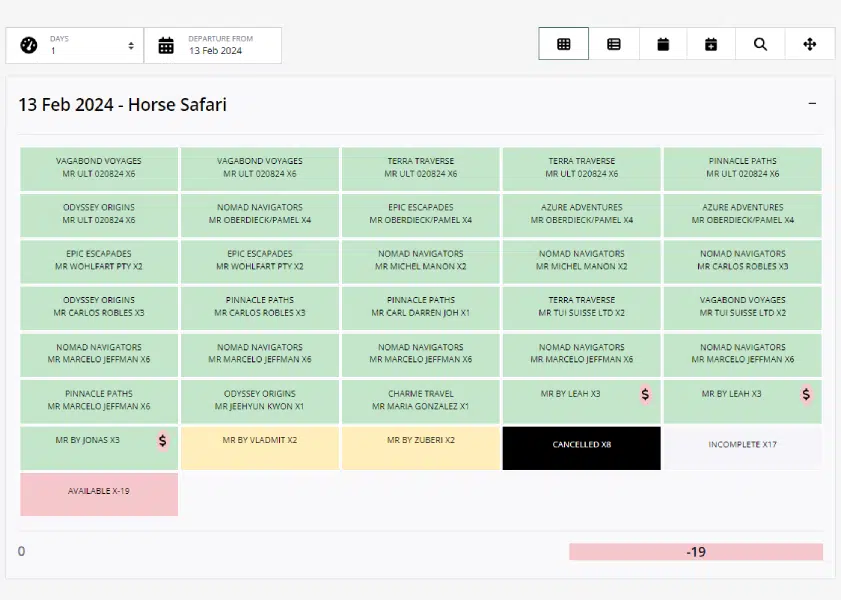The height and width of the screenshot is (600, 841).
Task: Open the Days dropdown selector
Action: coord(75,46)
